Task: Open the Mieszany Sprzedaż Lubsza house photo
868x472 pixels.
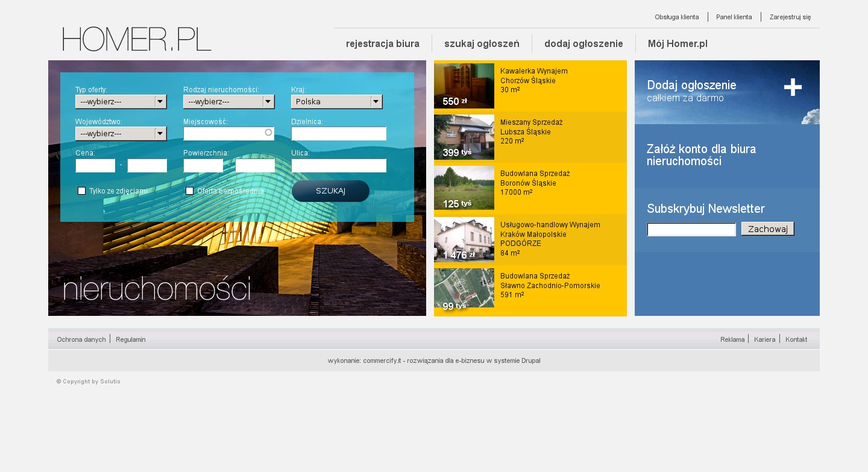Action: click(x=464, y=137)
